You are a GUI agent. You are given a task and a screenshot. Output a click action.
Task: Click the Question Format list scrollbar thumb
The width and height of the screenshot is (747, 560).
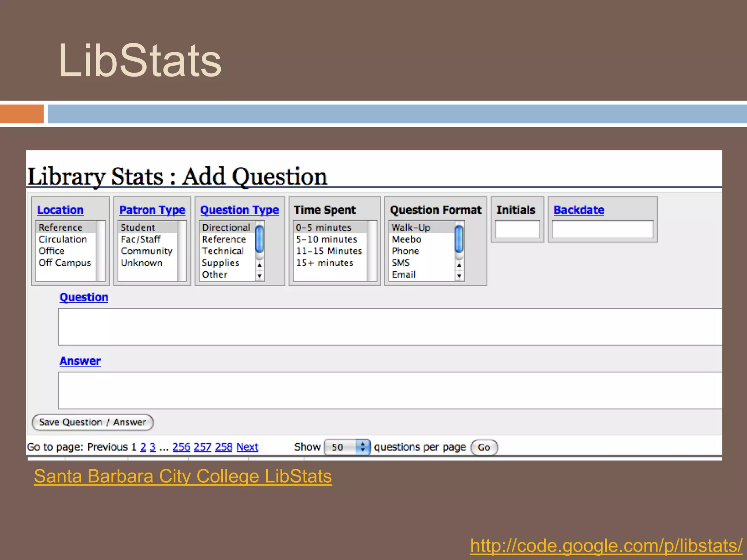[459, 239]
